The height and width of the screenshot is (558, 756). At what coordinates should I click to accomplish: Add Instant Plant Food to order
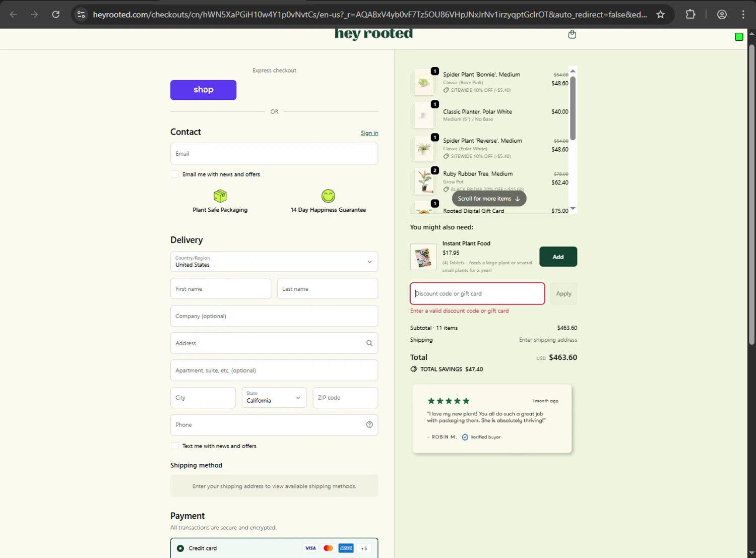558,257
